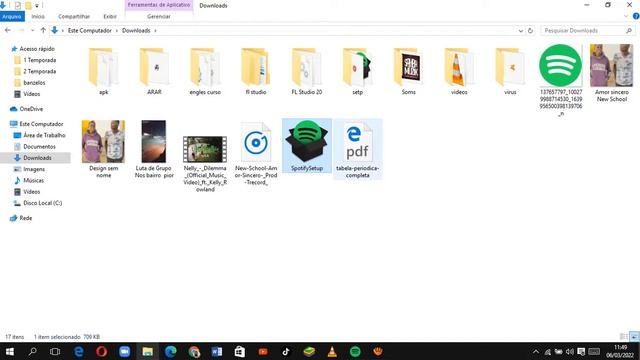Open Documentos in sidebar
Viewport: 640px width, 360px height.
point(35,147)
